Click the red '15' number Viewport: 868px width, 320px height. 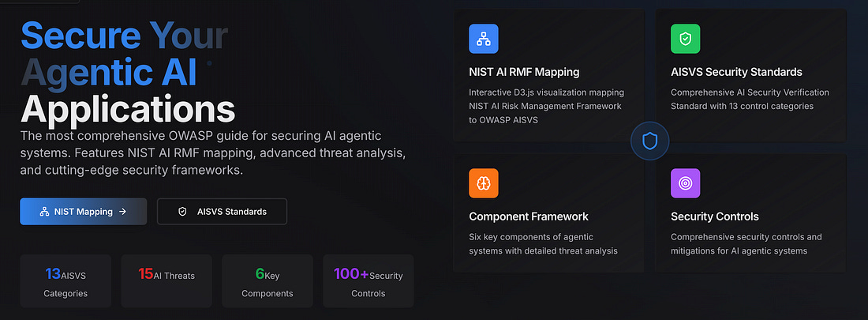click(x=146, y=274)
